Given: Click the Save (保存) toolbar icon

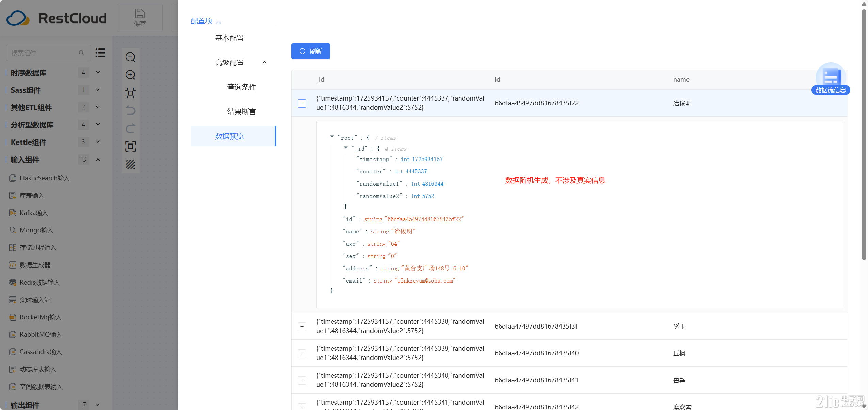Looking at the screenshot, I should pos(140,18).
